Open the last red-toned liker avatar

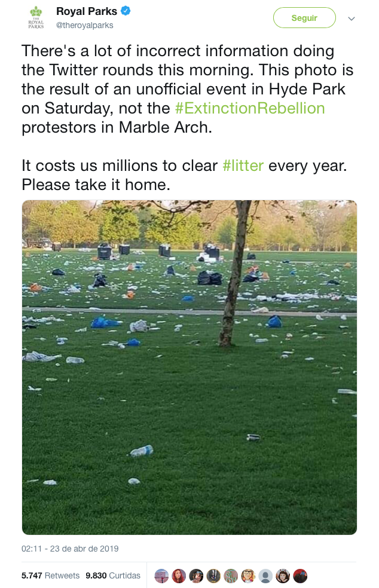coord(300,576)
